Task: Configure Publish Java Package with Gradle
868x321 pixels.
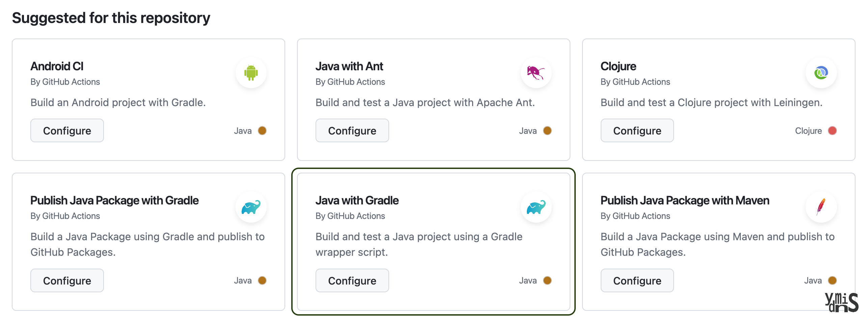Action: [67, 280]
